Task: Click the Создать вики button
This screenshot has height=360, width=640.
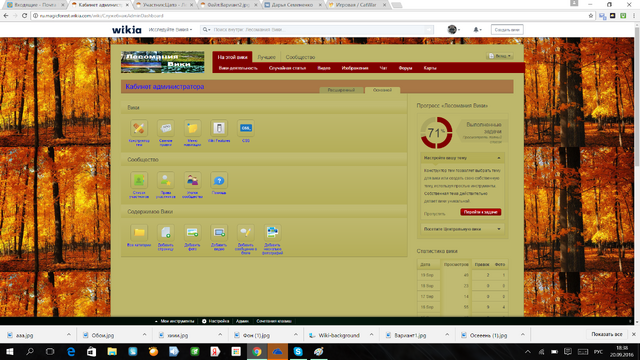Action: (507, 29)
